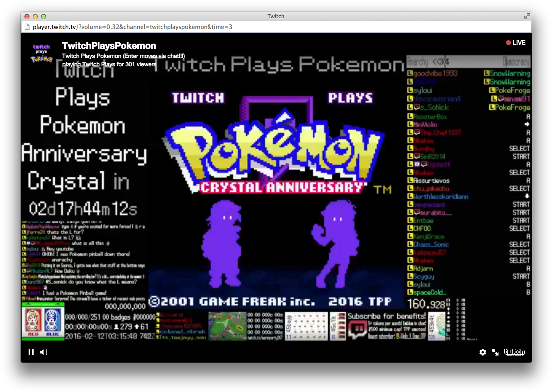The height and width of the screenshot is (392, 552).
Task: Click the 'goodvibe1993' username in the input list
Action: click(435, 73)
